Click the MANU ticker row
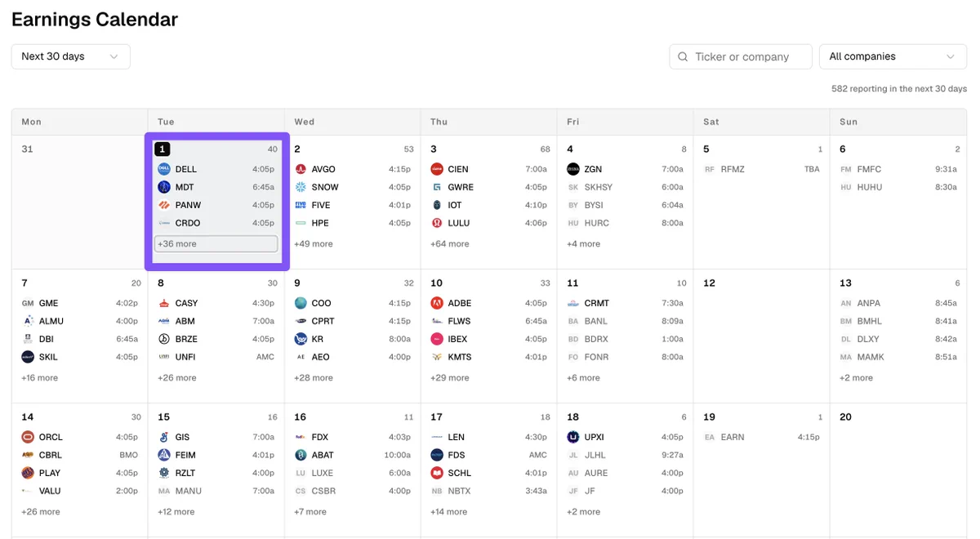Viewport: 980px width, 539px height. tap(216, 491)
